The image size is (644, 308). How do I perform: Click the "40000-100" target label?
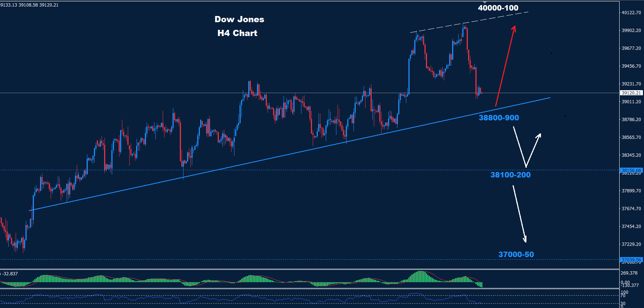click(x=498, y=8)
